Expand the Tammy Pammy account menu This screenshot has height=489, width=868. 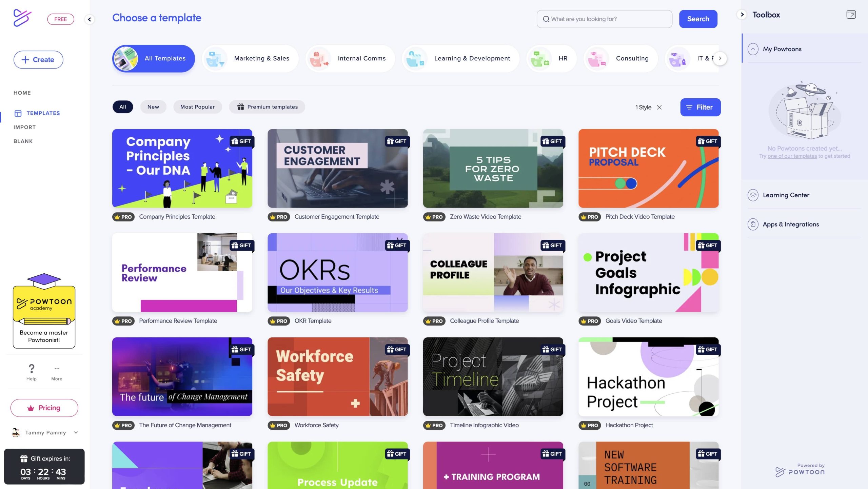tap(76, 432)
